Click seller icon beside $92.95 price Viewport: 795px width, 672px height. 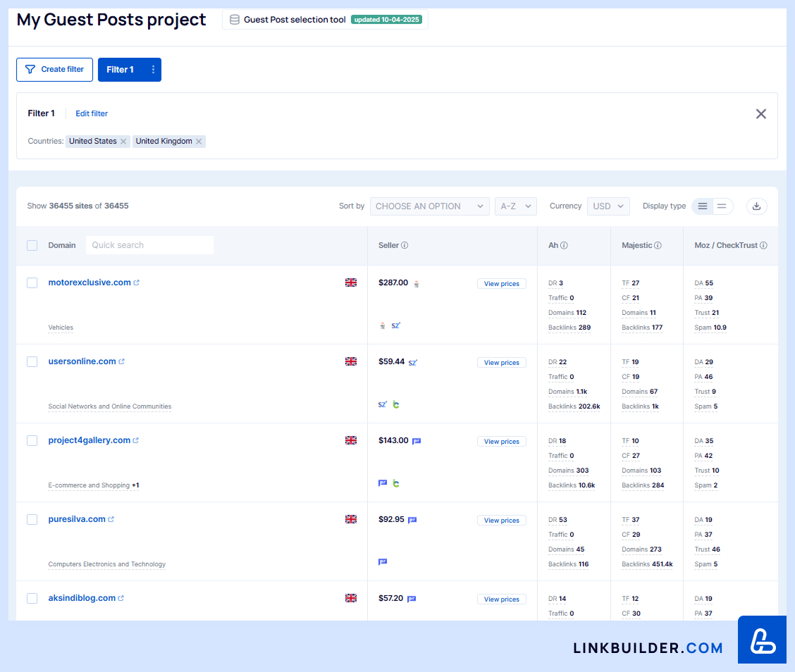click(413, 520)
